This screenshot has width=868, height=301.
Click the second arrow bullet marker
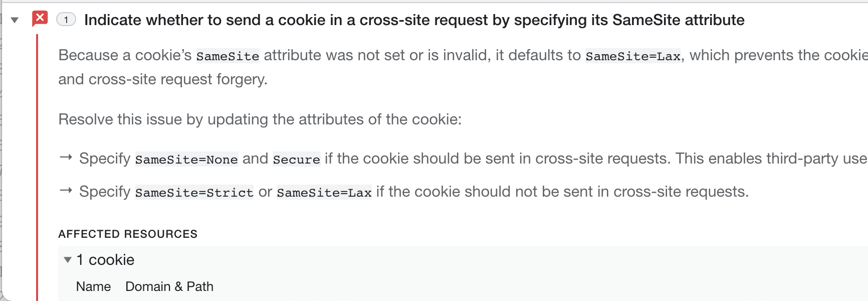tap(66, 191)
